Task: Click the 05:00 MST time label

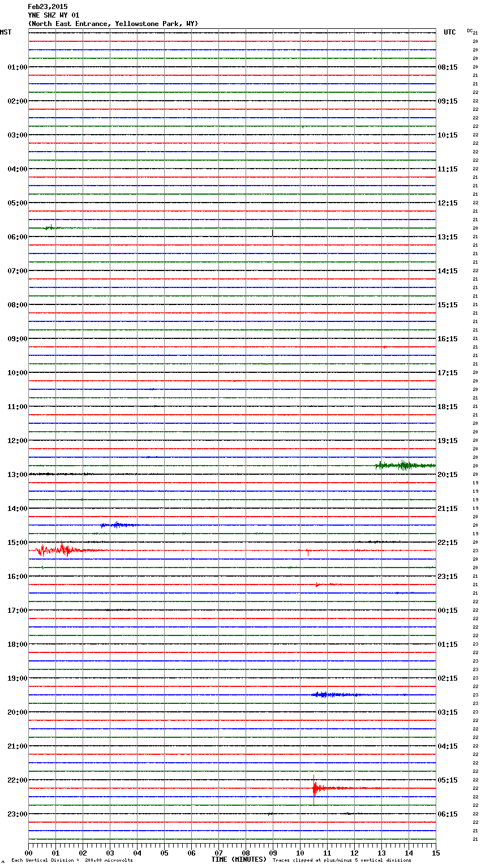Action: point(18,203)
